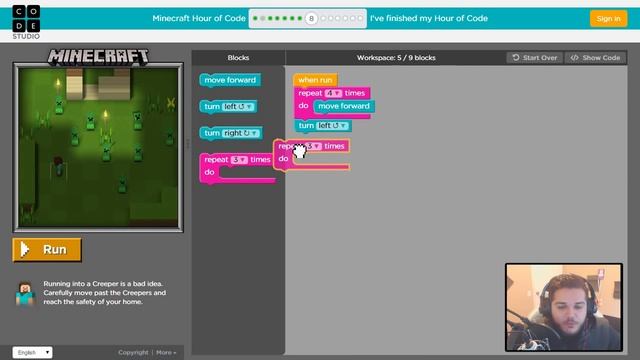Click Workspace: 5 / 9 blocks header
The image size is (640, 360).
(x=396, y=58)
